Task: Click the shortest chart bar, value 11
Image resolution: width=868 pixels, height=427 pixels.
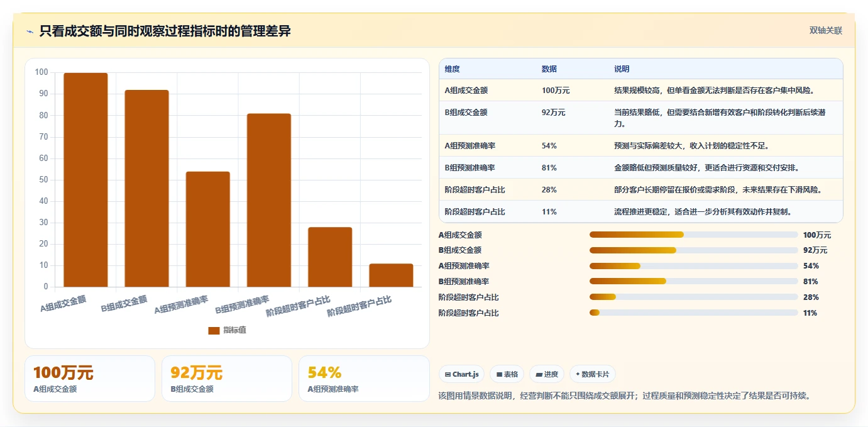Action: pyautogui.click(x=391, y=275)
